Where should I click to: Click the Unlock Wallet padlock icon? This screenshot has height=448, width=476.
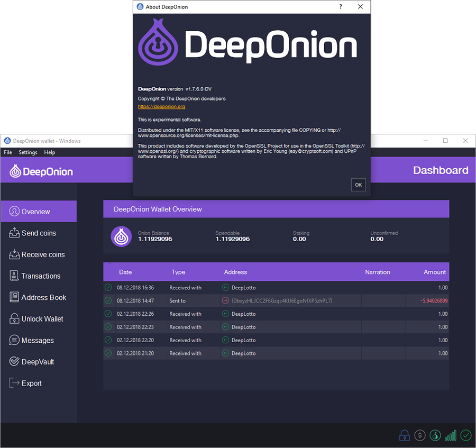[14, 319]
